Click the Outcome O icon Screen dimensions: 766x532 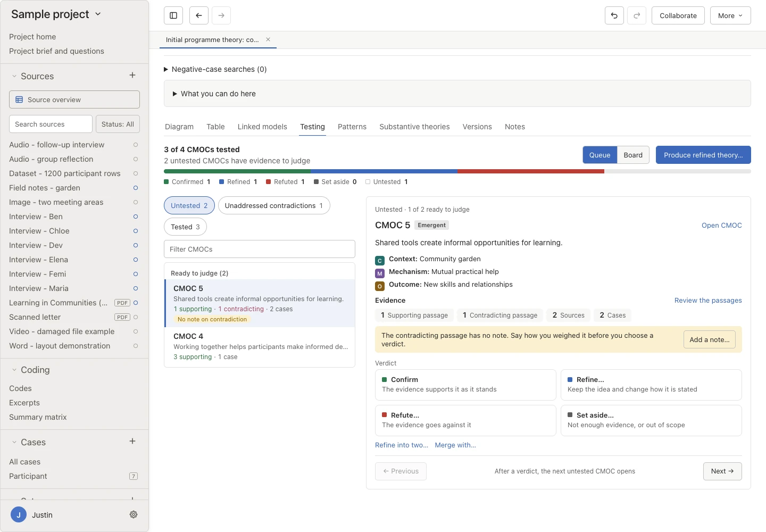click(x=380, y=286)
